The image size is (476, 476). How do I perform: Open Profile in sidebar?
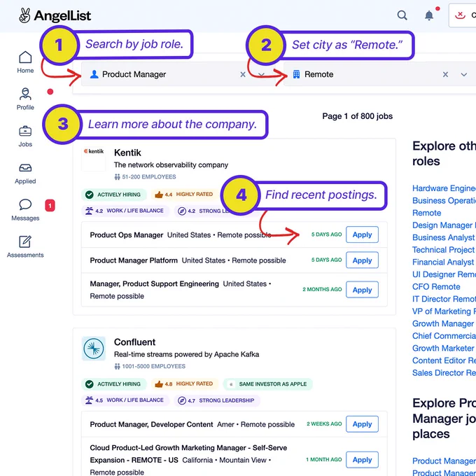pos(25,99)
